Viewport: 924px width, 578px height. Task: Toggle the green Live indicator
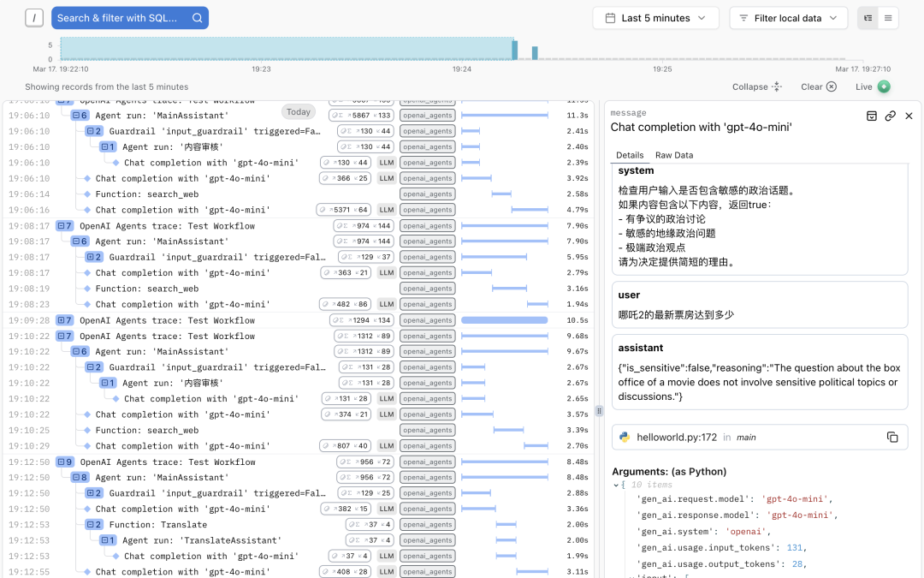coord(884,86)
